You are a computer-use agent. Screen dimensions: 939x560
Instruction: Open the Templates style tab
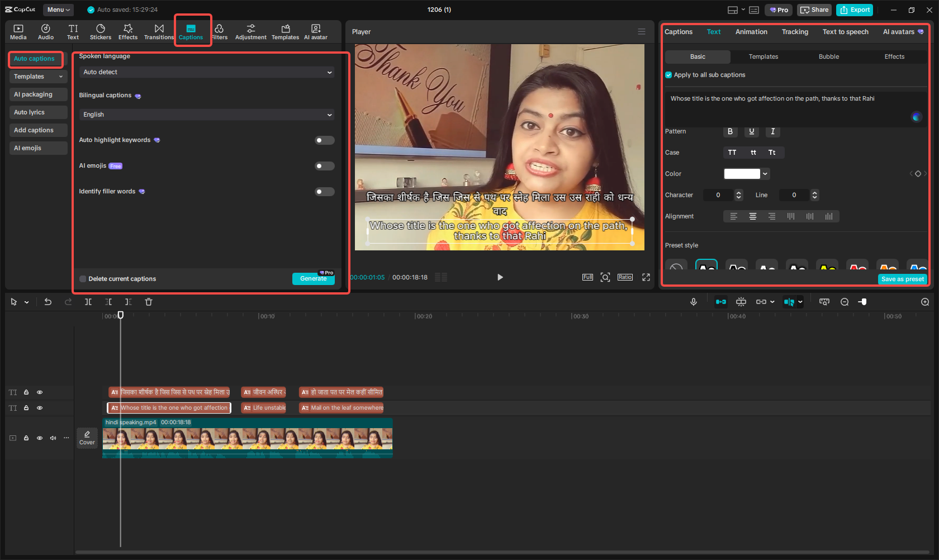[763, 56]
